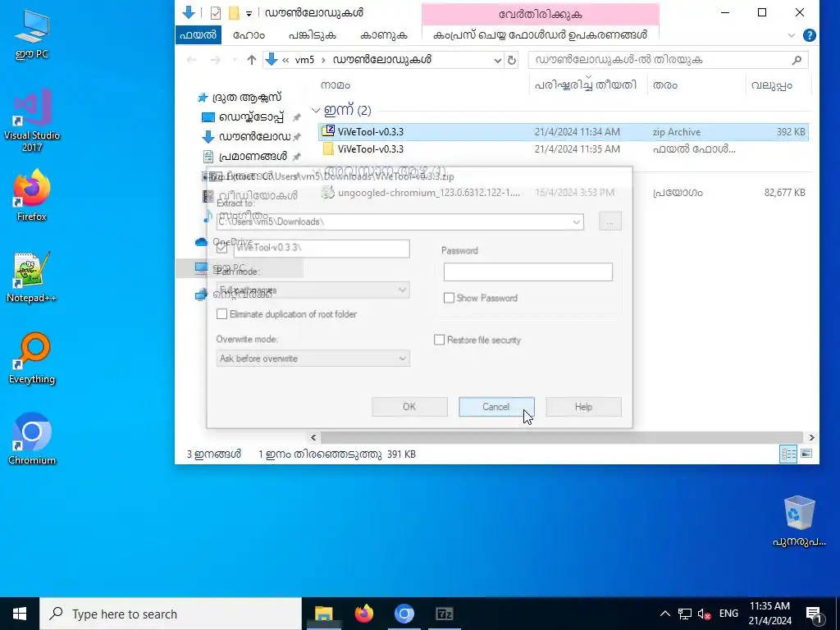Image resolution: width=840 pixels, height=630 pixels.
Task: Select the Recycle Bin desktop icon
Action: (799, 521)
